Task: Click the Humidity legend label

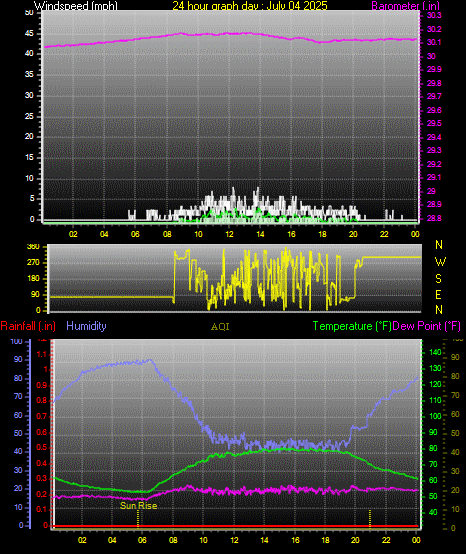Action: [86, 326]
